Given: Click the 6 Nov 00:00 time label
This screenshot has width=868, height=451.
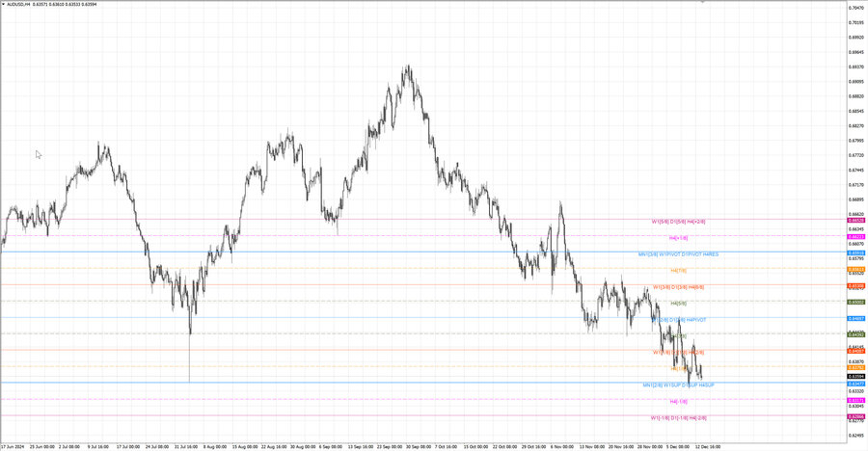Looking at the screenshot, I should tap(562, 446).
